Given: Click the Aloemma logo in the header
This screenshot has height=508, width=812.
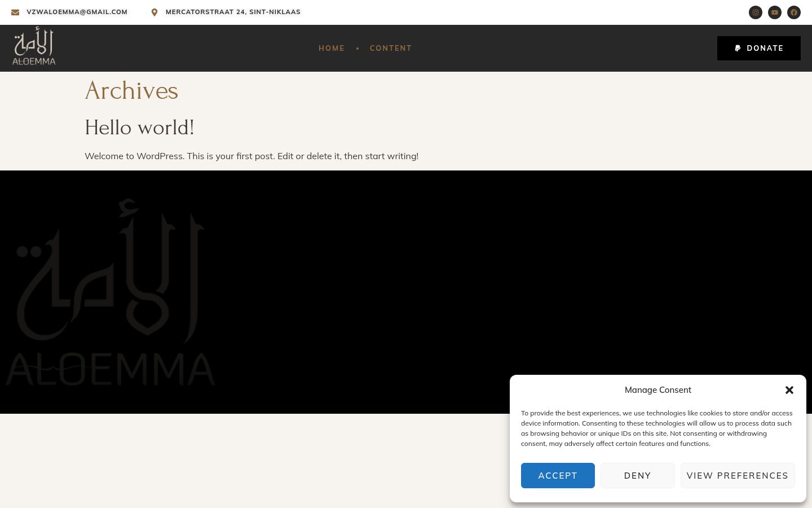Looking at the screenshot, I should (34, 46).
